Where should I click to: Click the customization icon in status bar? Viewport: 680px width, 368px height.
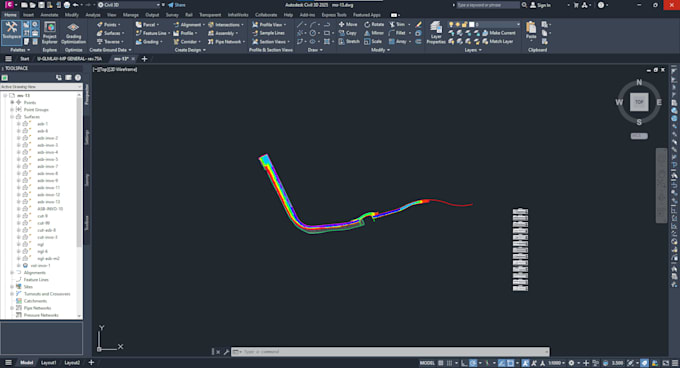tap(675, 363)
